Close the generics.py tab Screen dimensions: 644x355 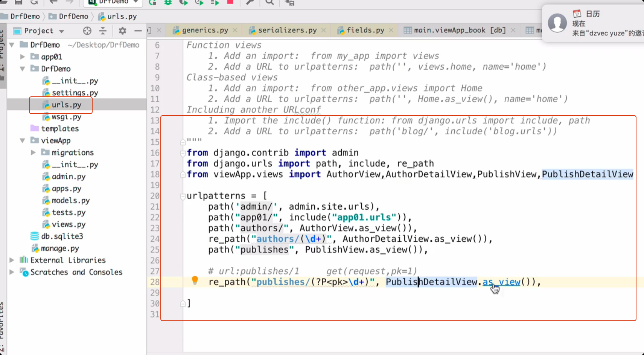[235, 30]
